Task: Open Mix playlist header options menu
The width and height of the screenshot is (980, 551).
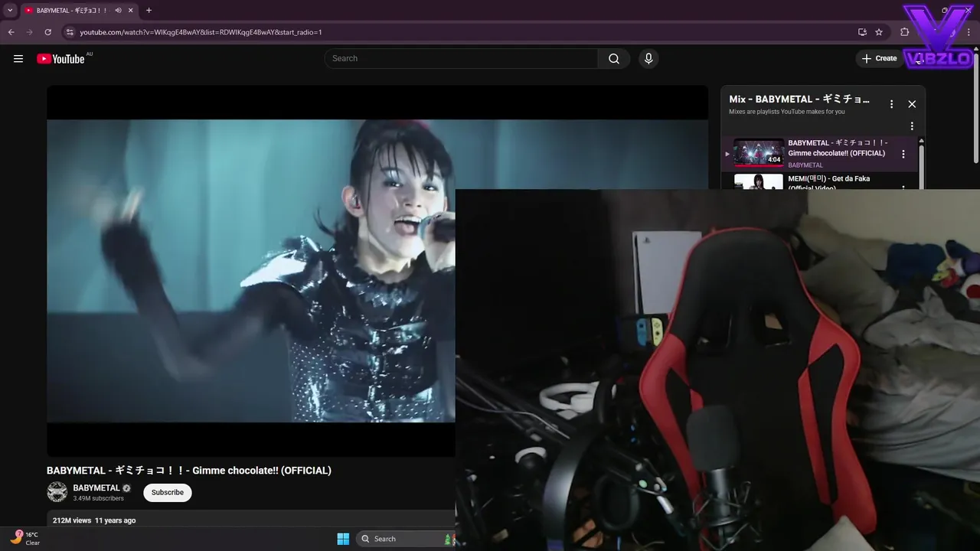Action: pos(891,104)
